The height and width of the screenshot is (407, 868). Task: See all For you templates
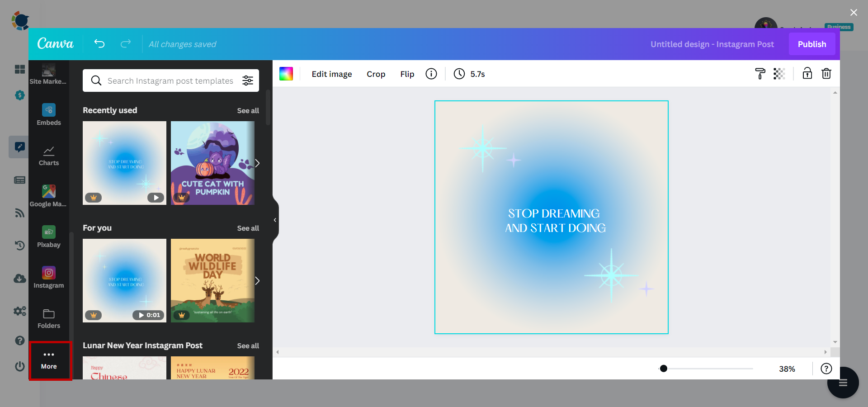[x=248, y=228]
